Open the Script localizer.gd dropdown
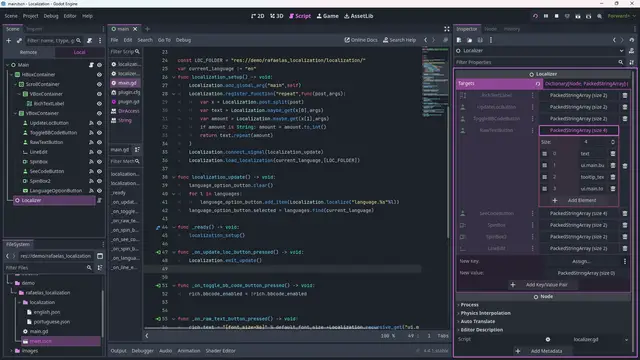Image resolution: width=640 pixels, height=360 pixels. tap(626, 340)
